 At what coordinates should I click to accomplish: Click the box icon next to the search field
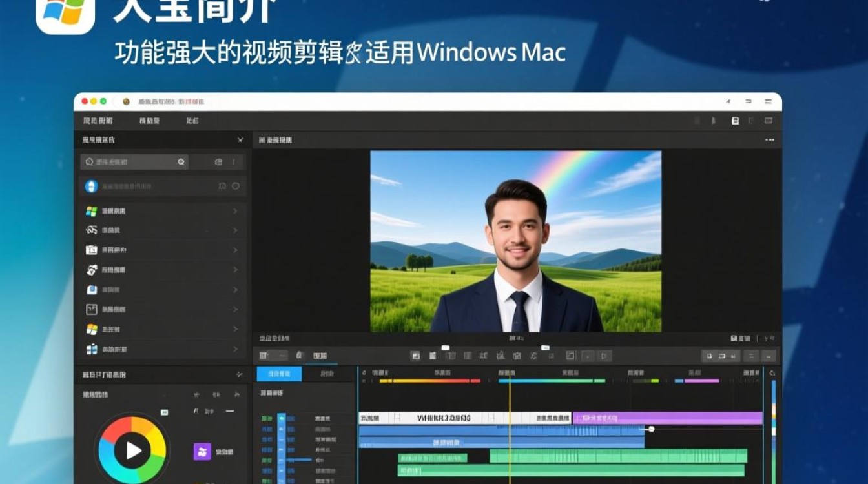[218, 162]
